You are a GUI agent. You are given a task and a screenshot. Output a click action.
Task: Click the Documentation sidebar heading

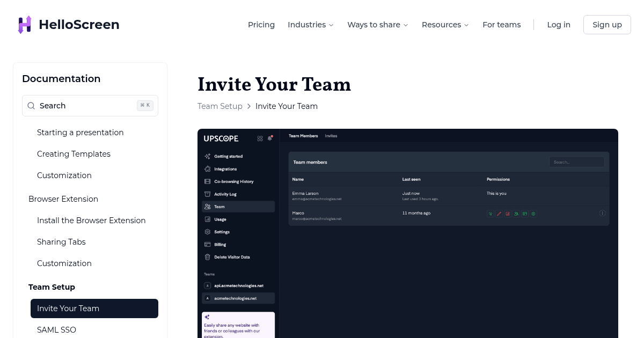pyautogui.click(x=61, y=79)
